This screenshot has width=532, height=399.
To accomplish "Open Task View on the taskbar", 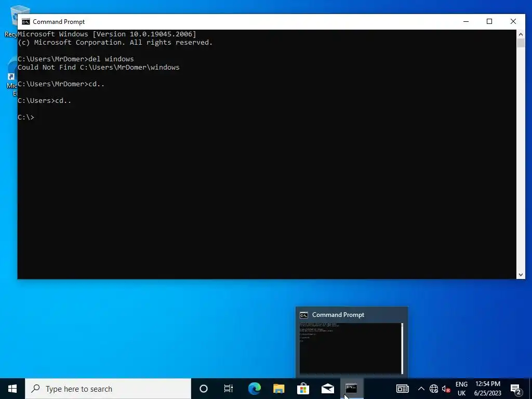I will pyautogui.click(x=229, y=389).
